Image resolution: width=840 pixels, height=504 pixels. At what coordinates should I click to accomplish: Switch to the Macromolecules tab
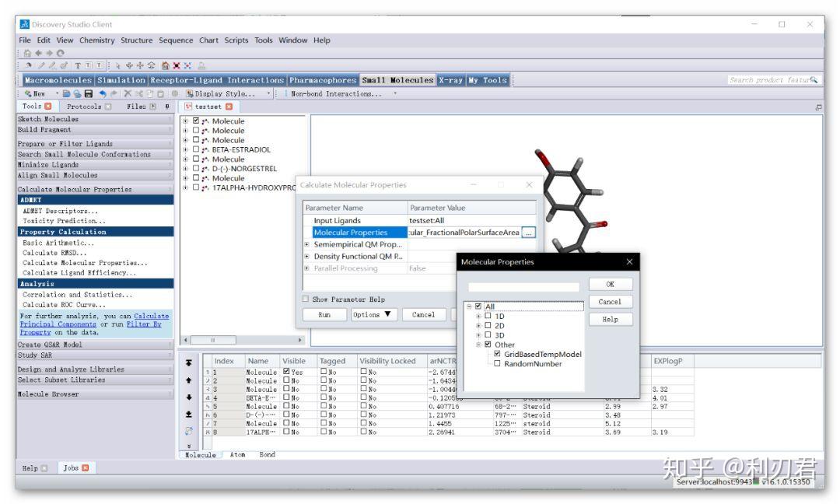click(x=58, y=80)
